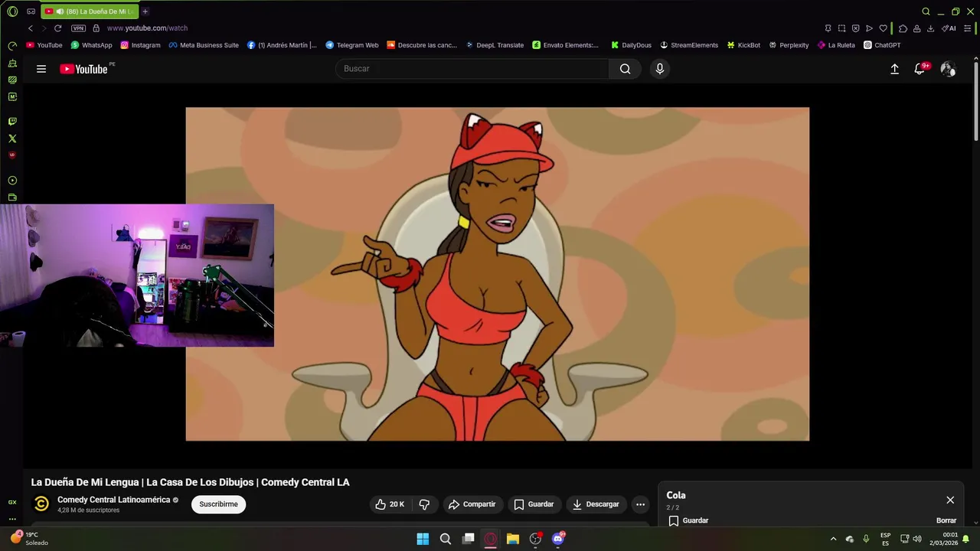
Task: Open the Telegram Web bookmark
Action: (352, 45)
